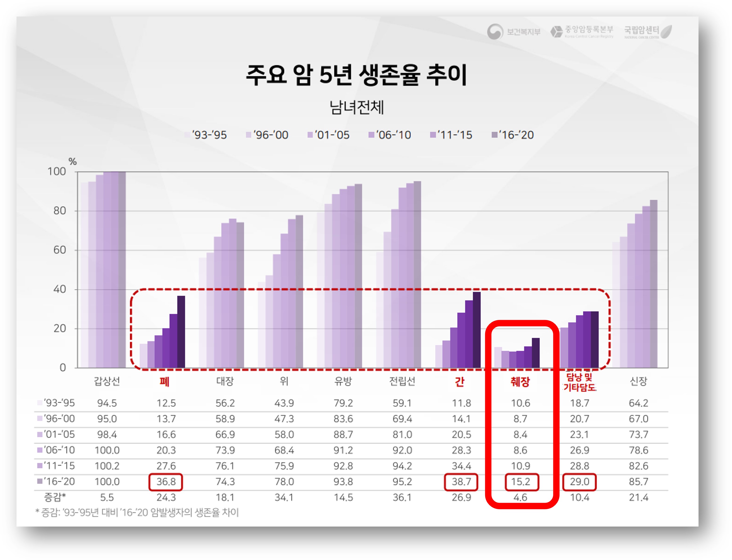
Task: Click the 전립선 category label
Action: (x=402, y=381)
